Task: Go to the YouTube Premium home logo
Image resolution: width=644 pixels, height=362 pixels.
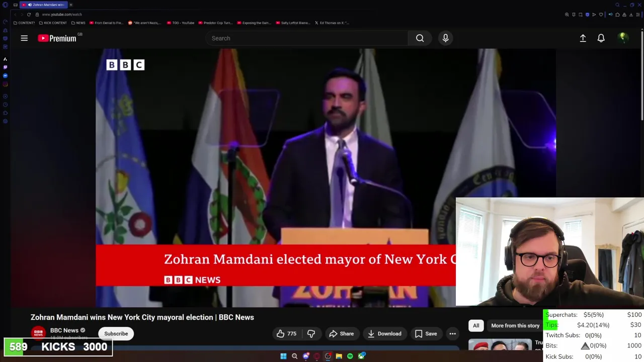Action: [x=57, y=38]
